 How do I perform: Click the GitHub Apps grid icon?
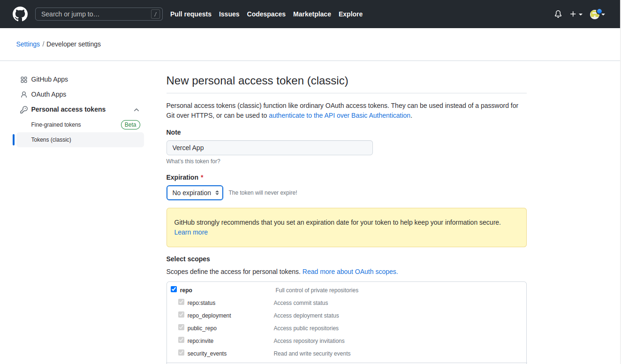24,80
